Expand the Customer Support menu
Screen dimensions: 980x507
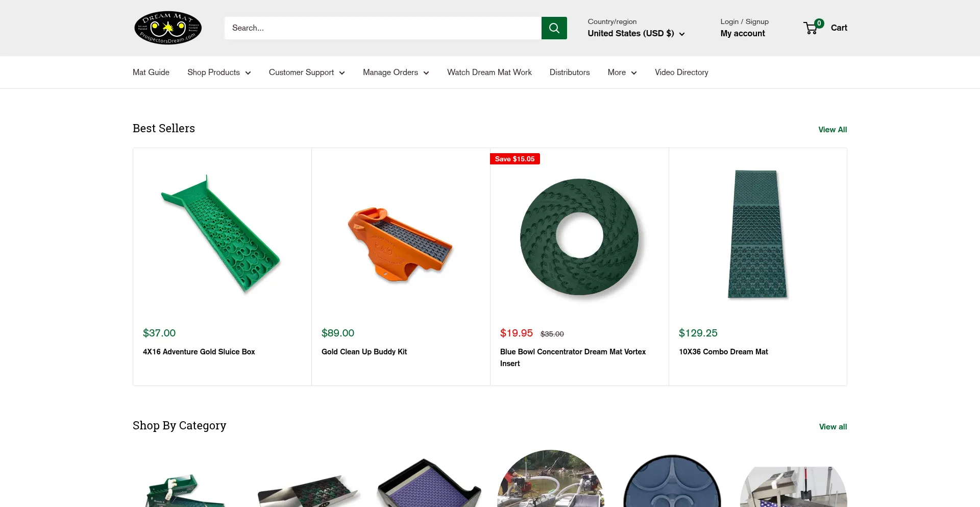(307, 73)
